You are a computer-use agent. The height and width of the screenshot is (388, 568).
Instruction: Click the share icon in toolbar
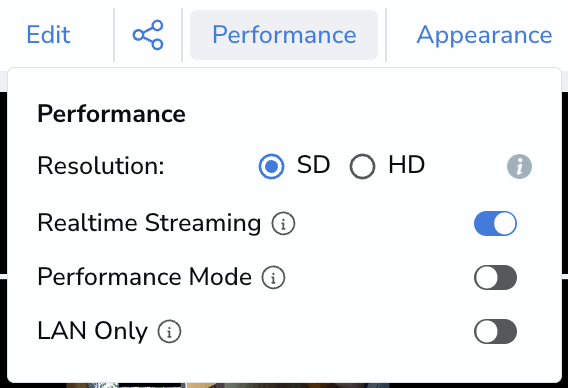click(x=148, y=35)
